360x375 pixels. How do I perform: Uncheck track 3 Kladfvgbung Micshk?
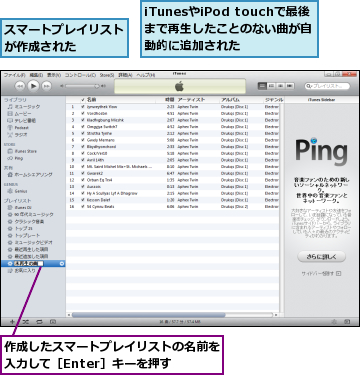tap(83, 120)
